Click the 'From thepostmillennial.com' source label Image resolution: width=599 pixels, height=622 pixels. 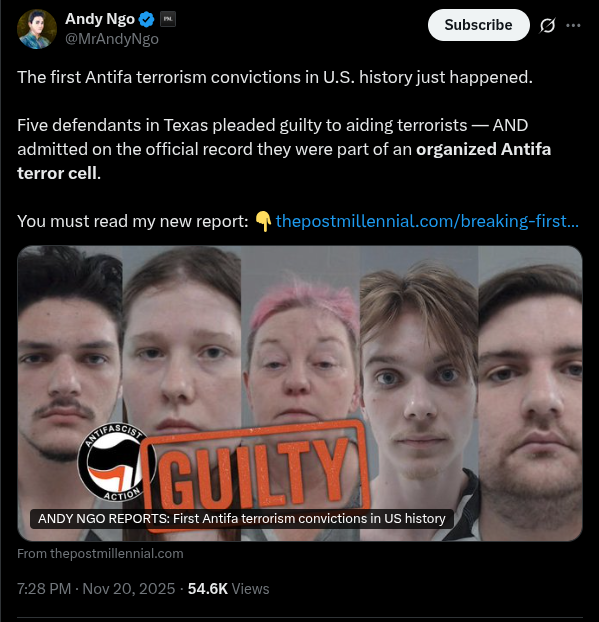(x=100, y=553)
